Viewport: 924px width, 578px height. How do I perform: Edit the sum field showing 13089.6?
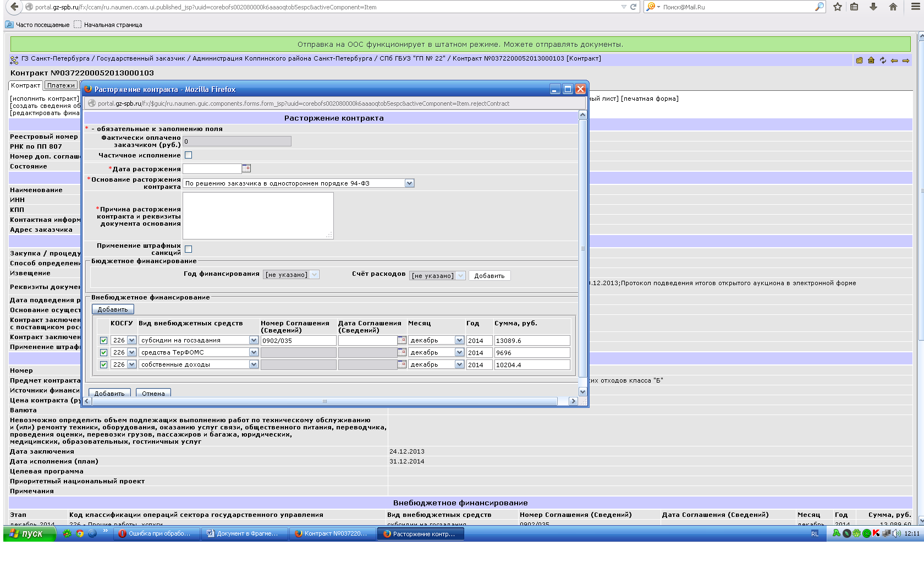click(532, 341)
